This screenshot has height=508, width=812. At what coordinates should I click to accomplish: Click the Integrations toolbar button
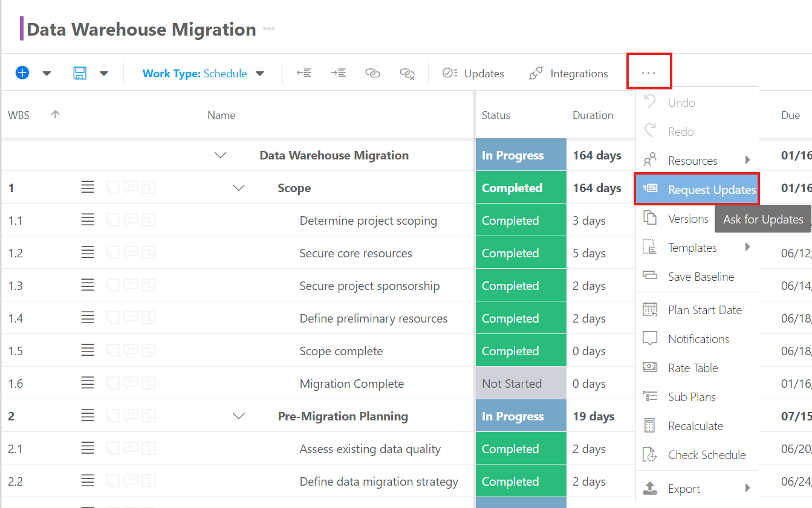[568, 74]
